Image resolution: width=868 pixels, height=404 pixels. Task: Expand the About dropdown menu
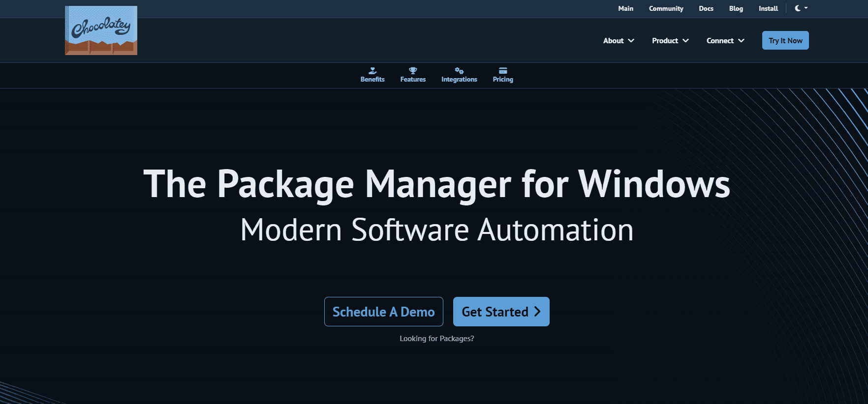coord(619,41)
